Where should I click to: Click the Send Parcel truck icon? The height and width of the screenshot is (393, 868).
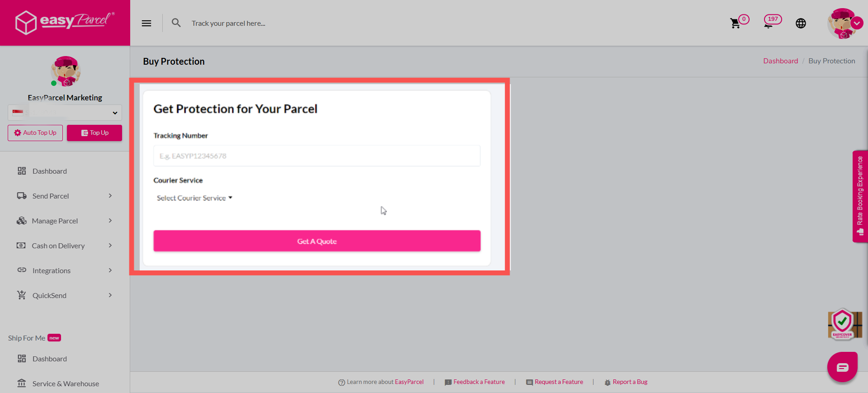pos(22,195)
